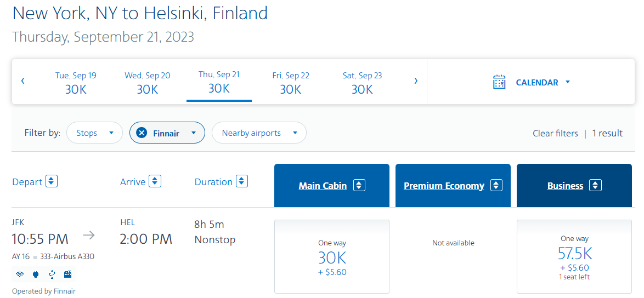The height and width of the screenshot is (298, 644).
Task: Click the Wi-Fi amenity icon
Action: tap(20, 274)
